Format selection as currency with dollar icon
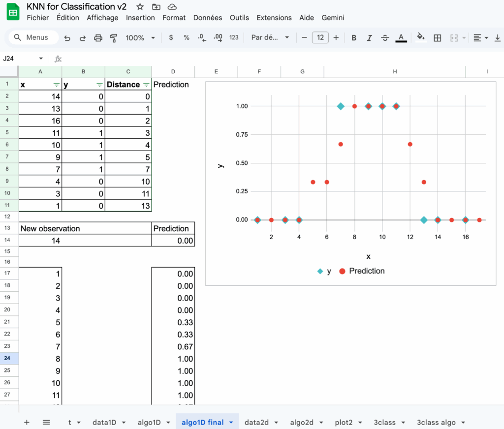This screenshot has height=429, width=504. click(x=171, y=38)
